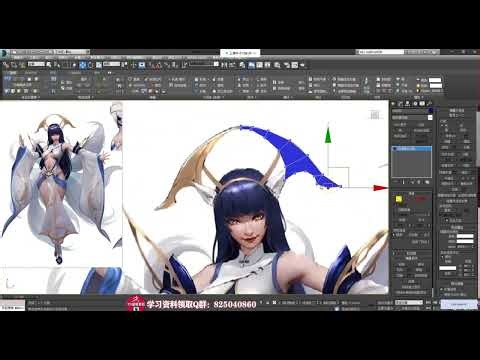Choose the Bind to Space Warp tool

pyautogui.click(x=21, y=65)
